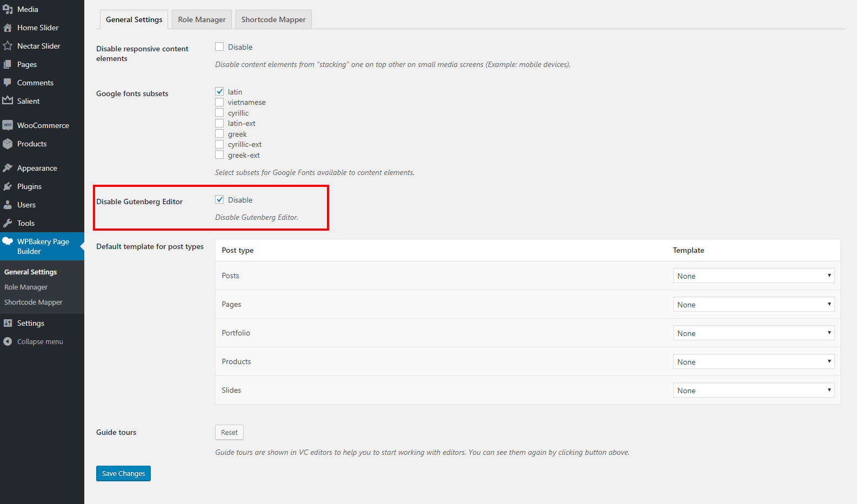
Task: Open Tools using the wrench icon
Action: pos(8,223)
